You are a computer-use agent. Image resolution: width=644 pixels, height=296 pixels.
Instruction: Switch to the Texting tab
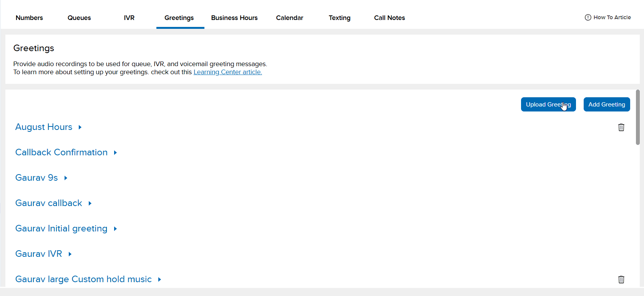pos(339,18)
